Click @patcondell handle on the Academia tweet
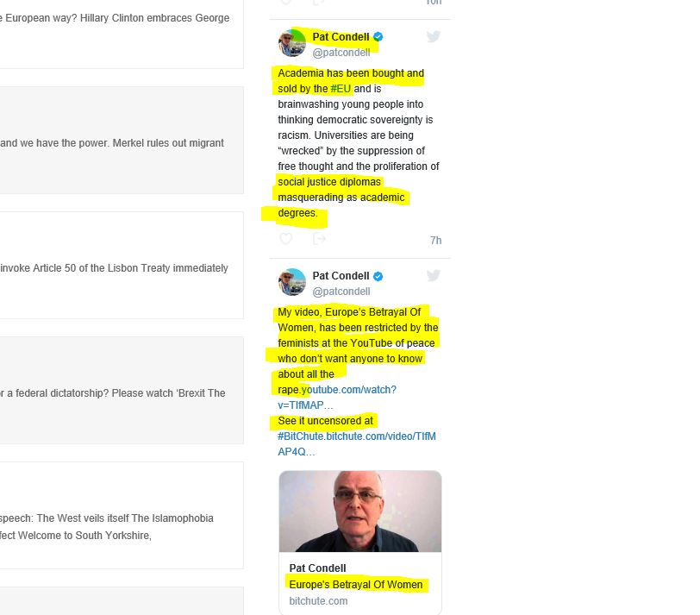This screenshot has height=615, width=700. point(341,53)
